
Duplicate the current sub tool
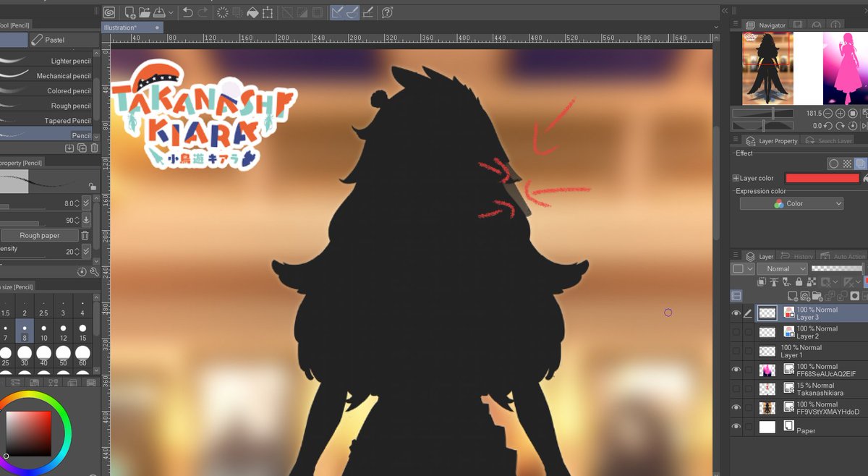coord(82,148)
